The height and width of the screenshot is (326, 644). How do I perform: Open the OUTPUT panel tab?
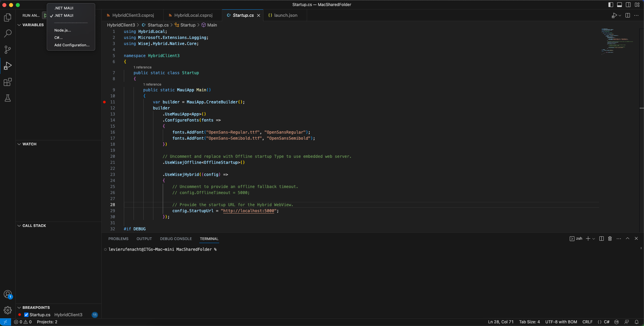pyautogui.click(x=144, y=239)
